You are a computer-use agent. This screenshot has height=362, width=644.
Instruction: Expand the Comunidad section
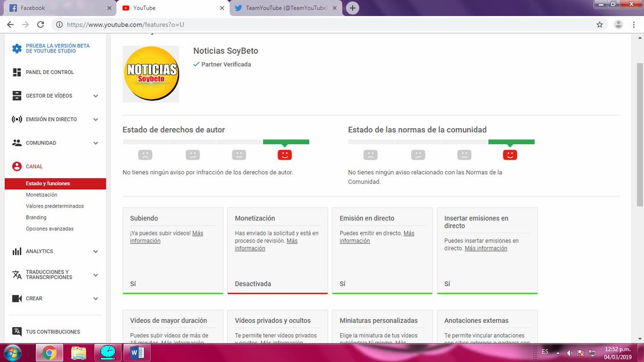pyautogui.click(x=96, y=143)
